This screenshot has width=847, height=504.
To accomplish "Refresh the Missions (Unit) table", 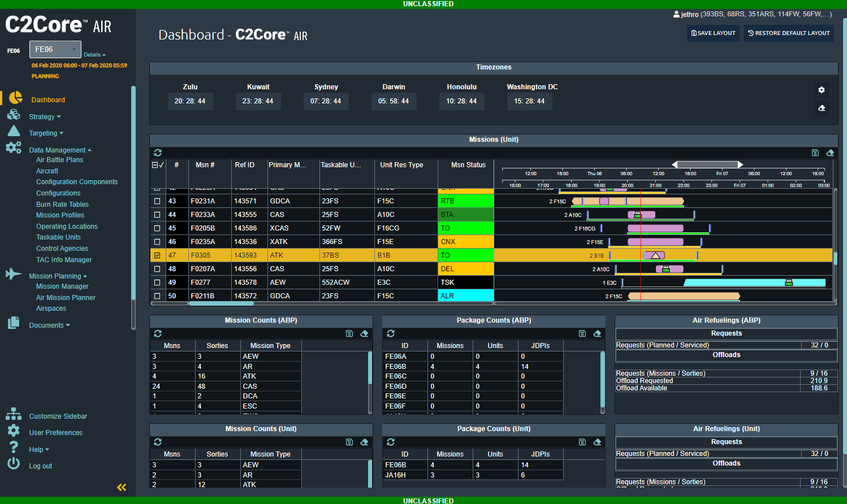I will 158,153.
